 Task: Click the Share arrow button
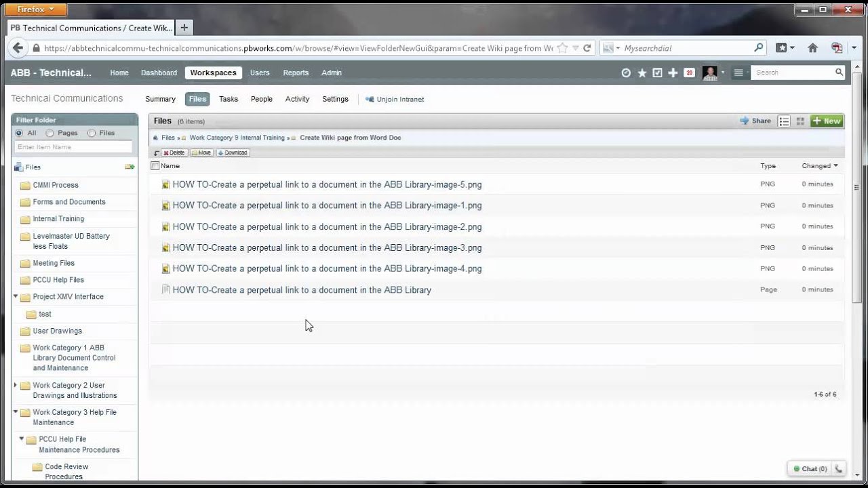[755, 121]
